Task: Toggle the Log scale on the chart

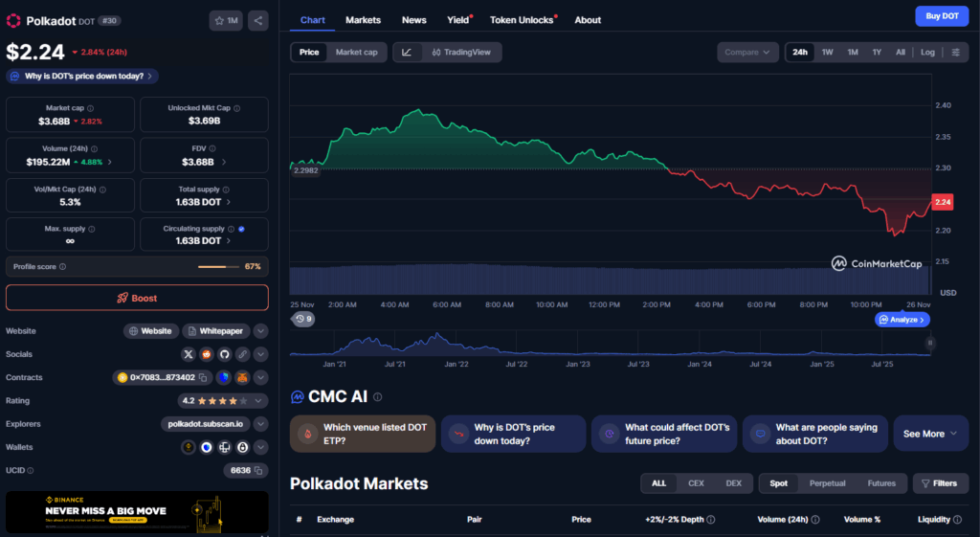Action: (927, 53)
